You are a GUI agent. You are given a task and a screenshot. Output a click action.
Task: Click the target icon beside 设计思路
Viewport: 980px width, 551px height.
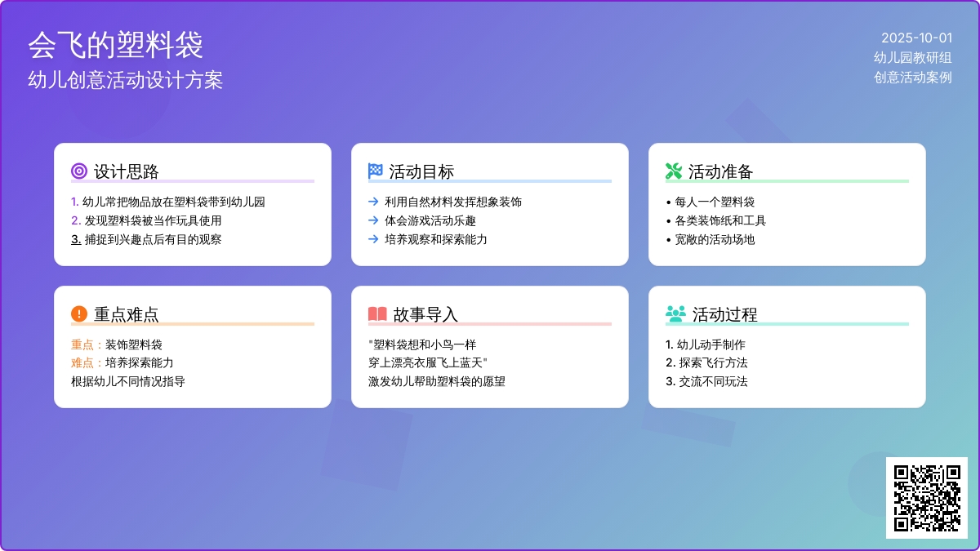coord(79,171)
